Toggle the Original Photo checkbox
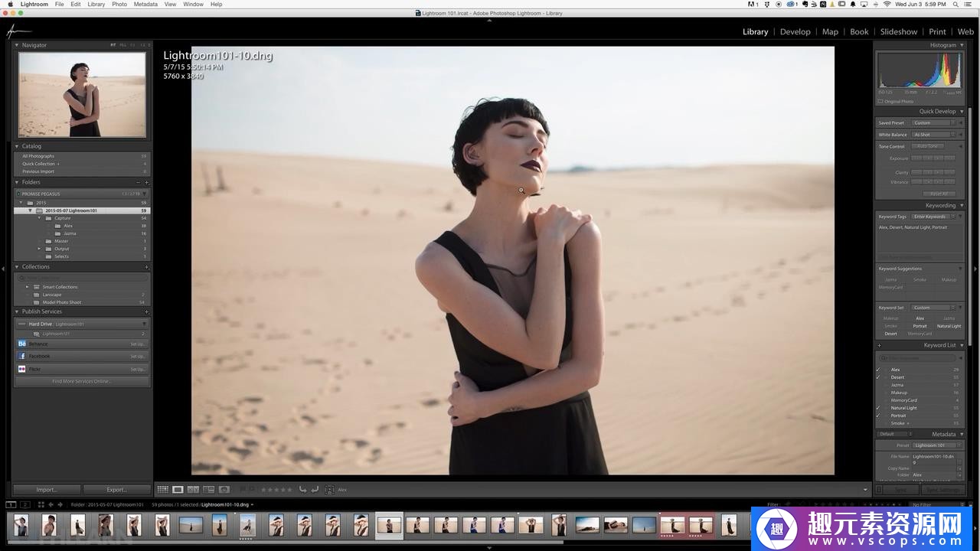Image resolution: width=980 pixels, height=551 pixels. tap(880, 102)
